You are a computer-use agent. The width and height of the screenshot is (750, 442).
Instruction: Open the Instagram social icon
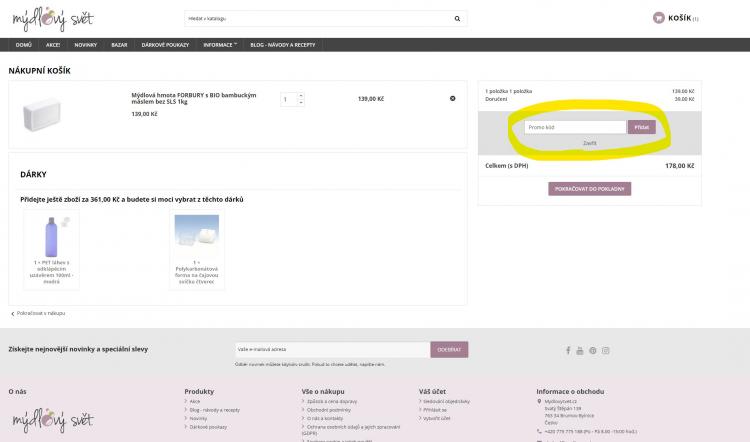606,350
